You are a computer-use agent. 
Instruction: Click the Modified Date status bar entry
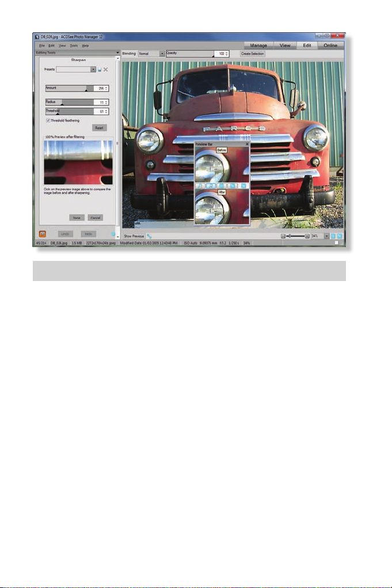[149, 243]
